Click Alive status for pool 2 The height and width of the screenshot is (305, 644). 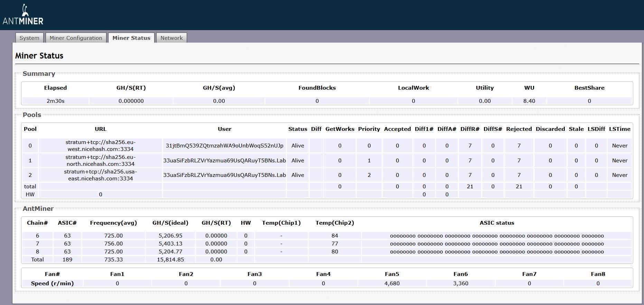[298, 175]
